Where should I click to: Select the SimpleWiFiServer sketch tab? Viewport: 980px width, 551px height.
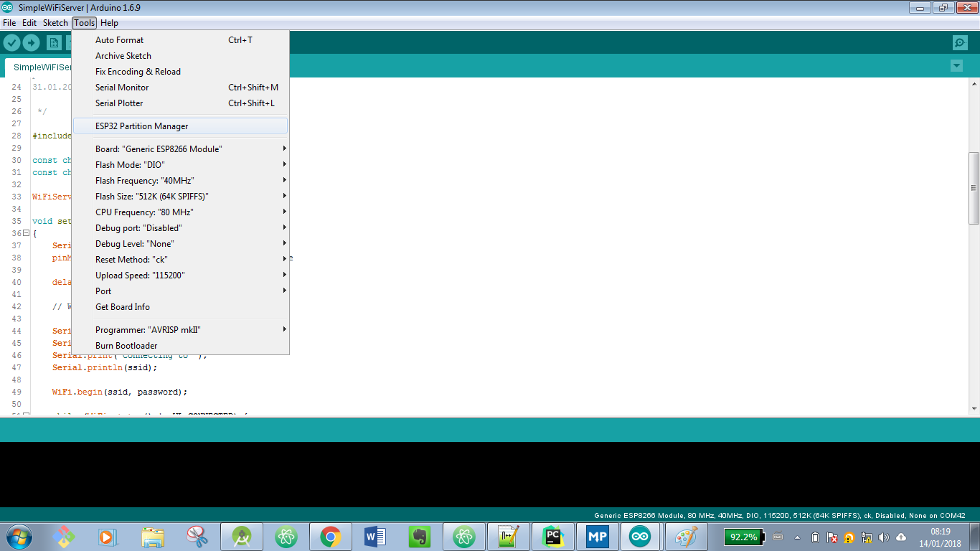tap(39, 67)
